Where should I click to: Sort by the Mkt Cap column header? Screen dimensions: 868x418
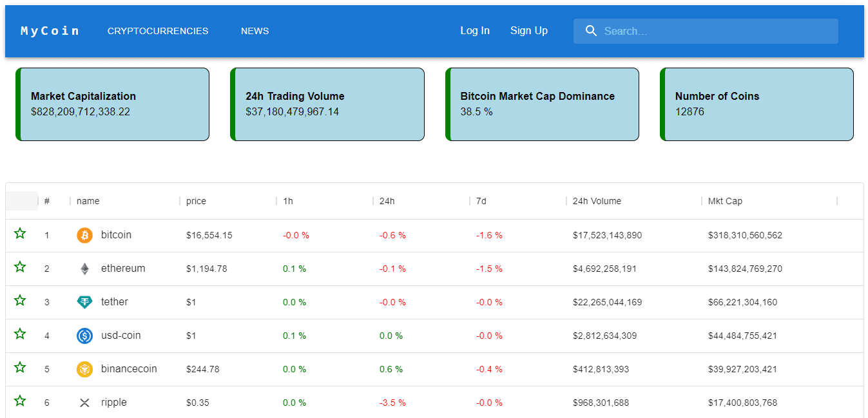point(725,201)
